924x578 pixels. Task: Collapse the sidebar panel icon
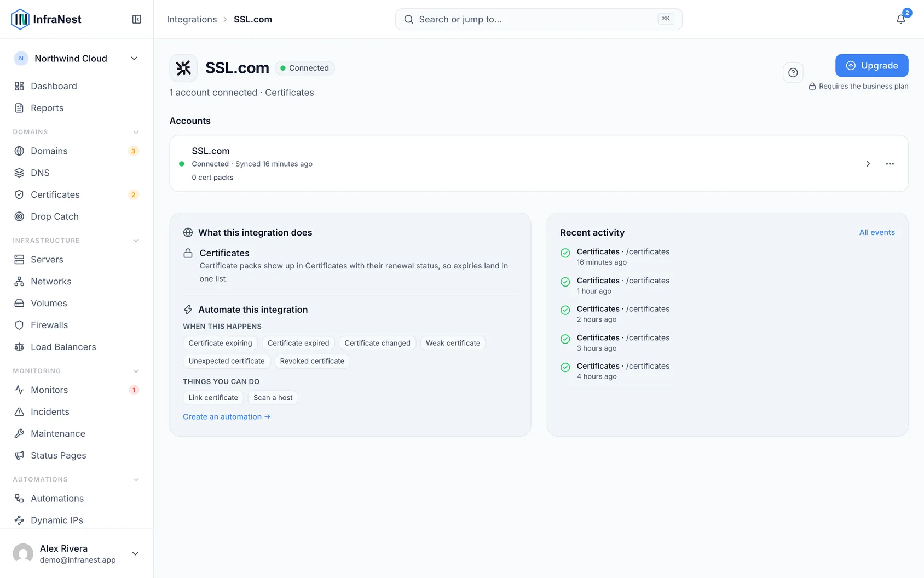[x=137, y=19]
